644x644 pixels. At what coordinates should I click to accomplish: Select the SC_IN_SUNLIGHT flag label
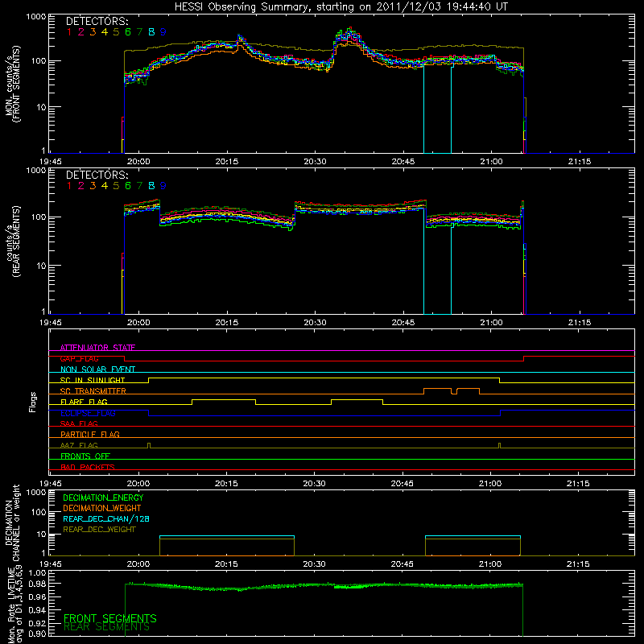(x=93, y=380)
